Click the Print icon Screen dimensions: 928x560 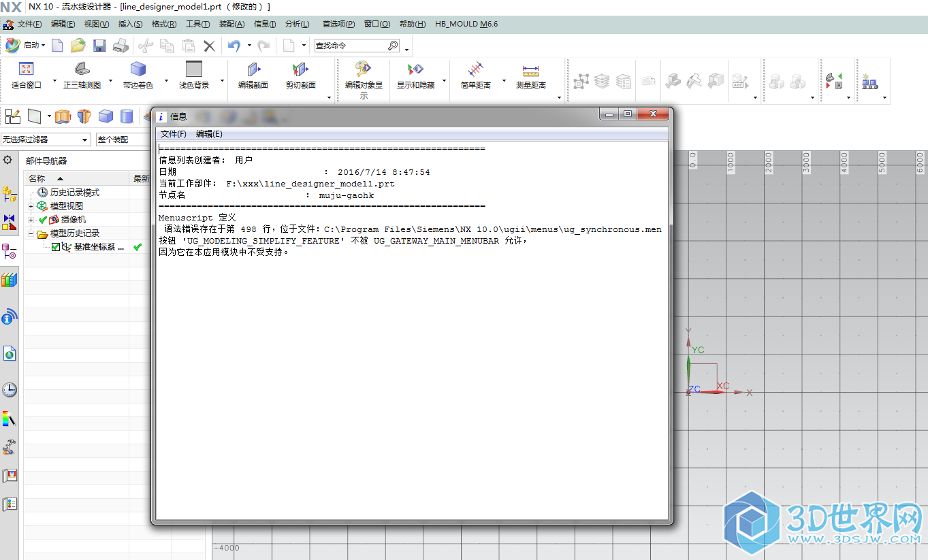click(121, 46)
